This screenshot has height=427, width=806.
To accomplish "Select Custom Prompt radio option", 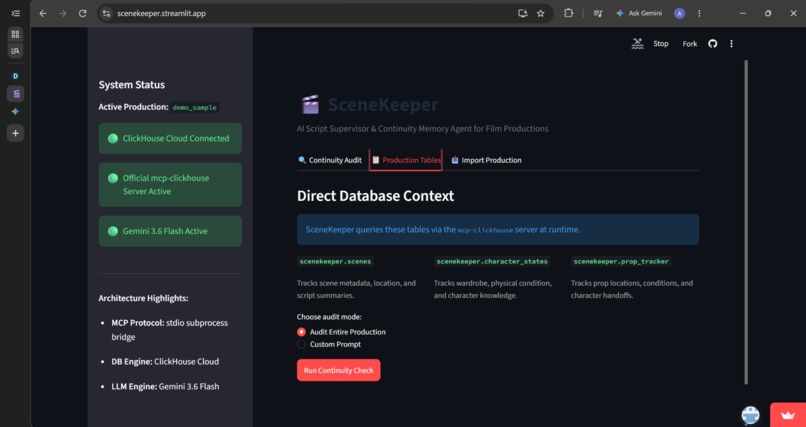I will click(329, 344).
